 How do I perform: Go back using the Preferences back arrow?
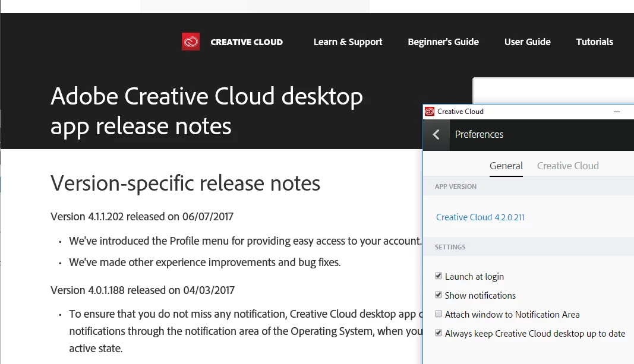click(x=436, y=135)
